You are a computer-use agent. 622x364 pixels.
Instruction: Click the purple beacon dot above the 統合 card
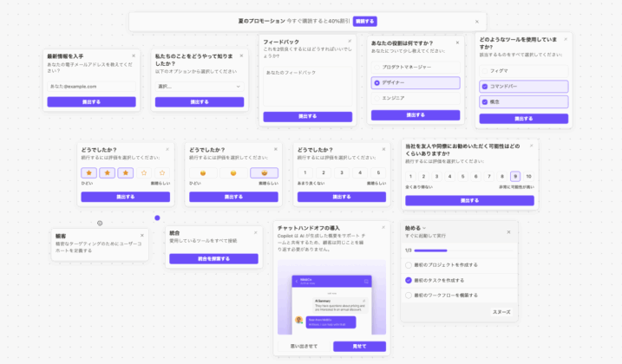click(x=158, y=218)
